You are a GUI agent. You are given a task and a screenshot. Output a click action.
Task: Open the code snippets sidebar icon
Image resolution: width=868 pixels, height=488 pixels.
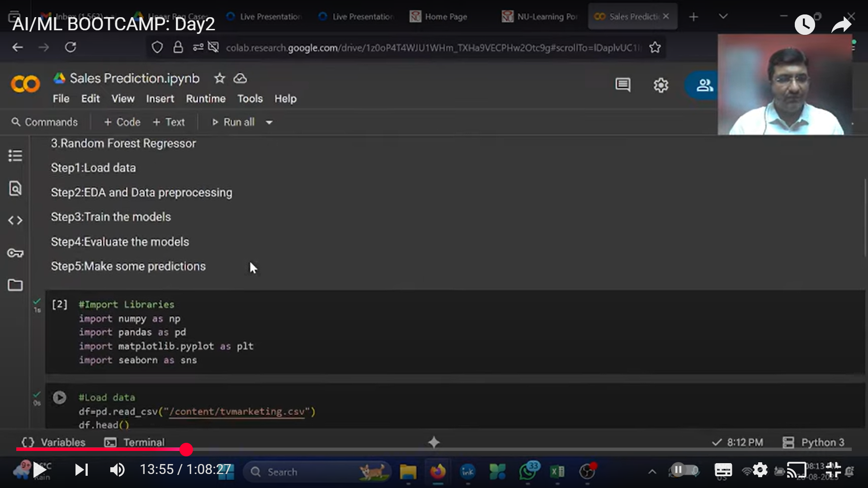[x=15, y=221]
